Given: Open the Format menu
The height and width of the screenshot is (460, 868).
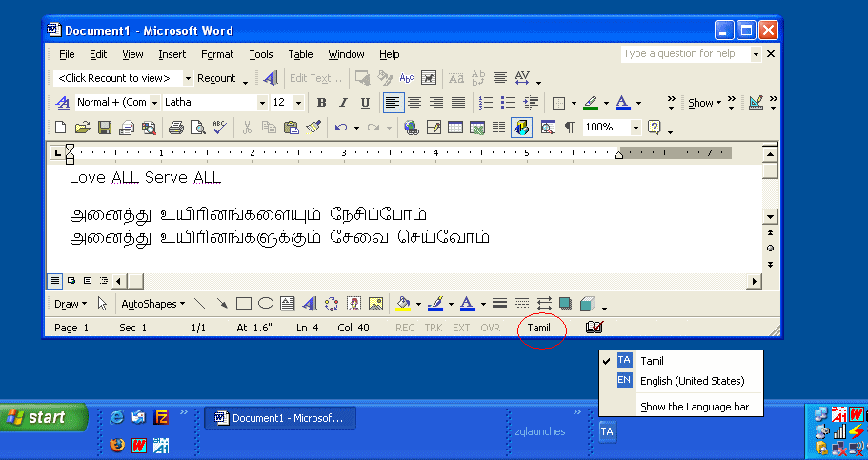Looking at the screenshot, I should [217, 54].
